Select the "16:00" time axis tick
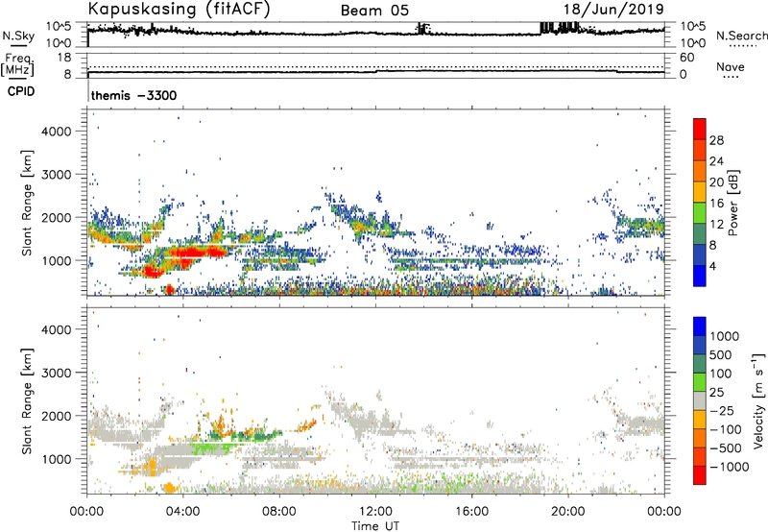The height and width of the screenshot is (532, 768). coord(471,512)
